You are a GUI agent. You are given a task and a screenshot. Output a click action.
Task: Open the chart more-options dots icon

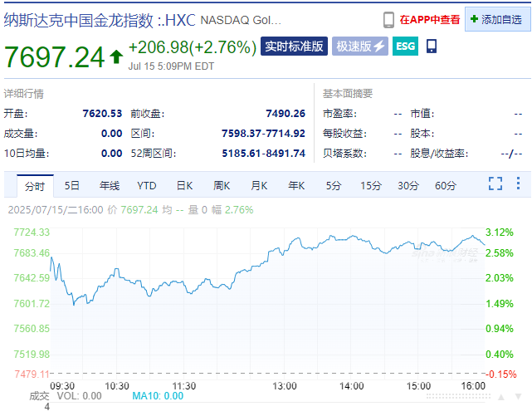point(518,184)
